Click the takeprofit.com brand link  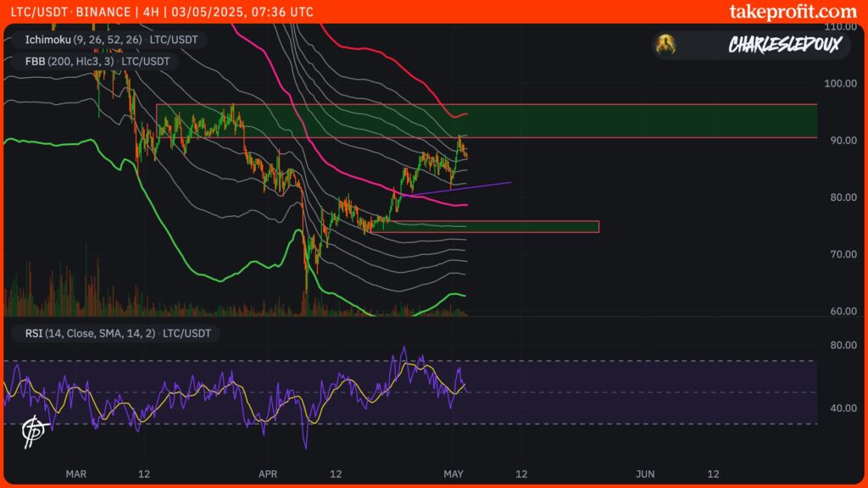point(793,12)
